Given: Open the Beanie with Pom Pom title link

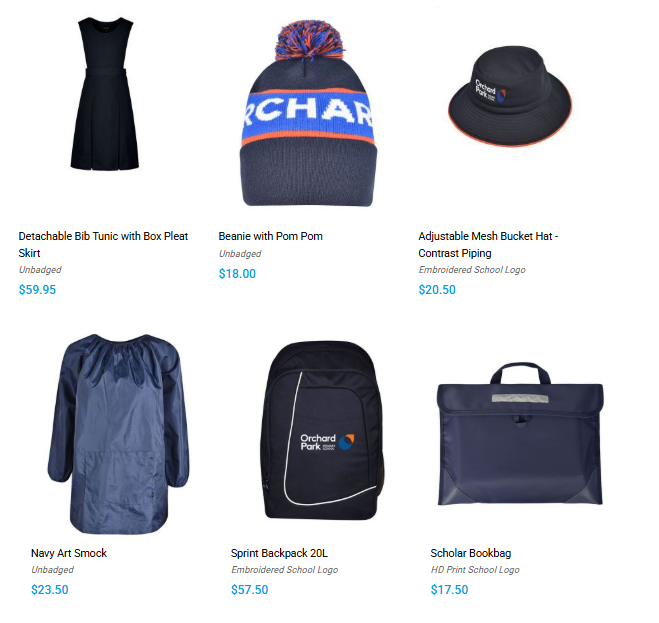Looking at the screenshot, I should pyautogui.click(x=270, y=236).
